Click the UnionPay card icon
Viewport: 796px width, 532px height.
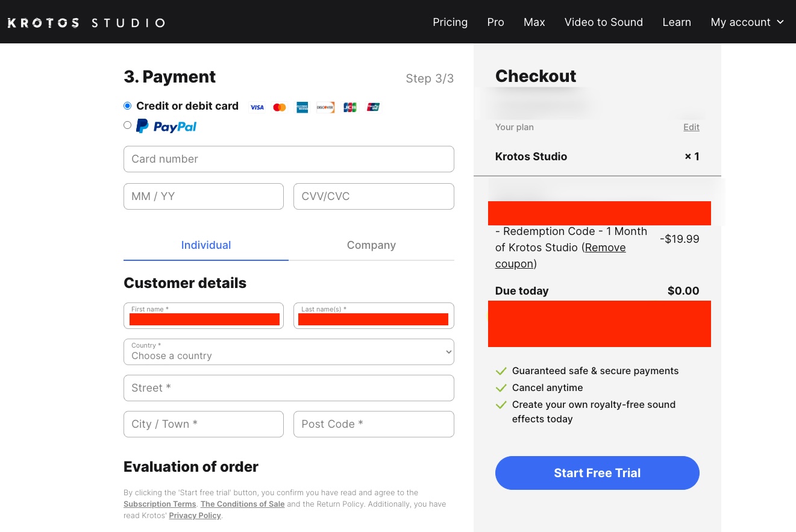point(373,107)
